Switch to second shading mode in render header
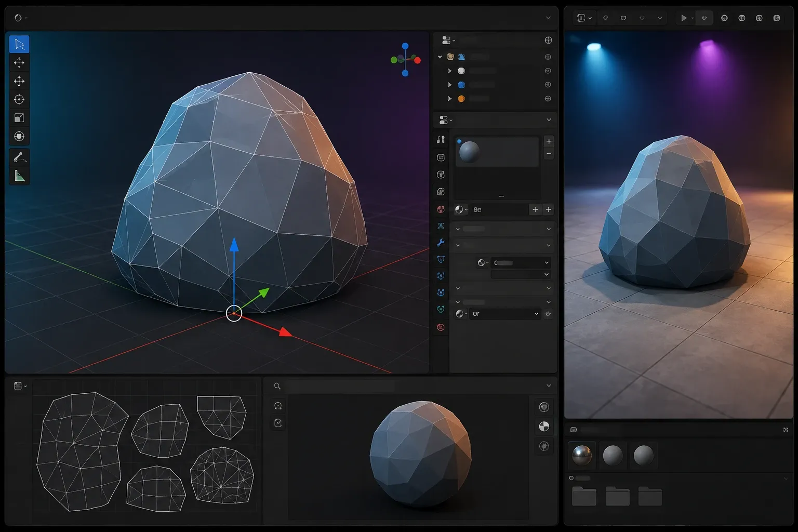This screenshot has height=532, width=798. click(742, 18)
